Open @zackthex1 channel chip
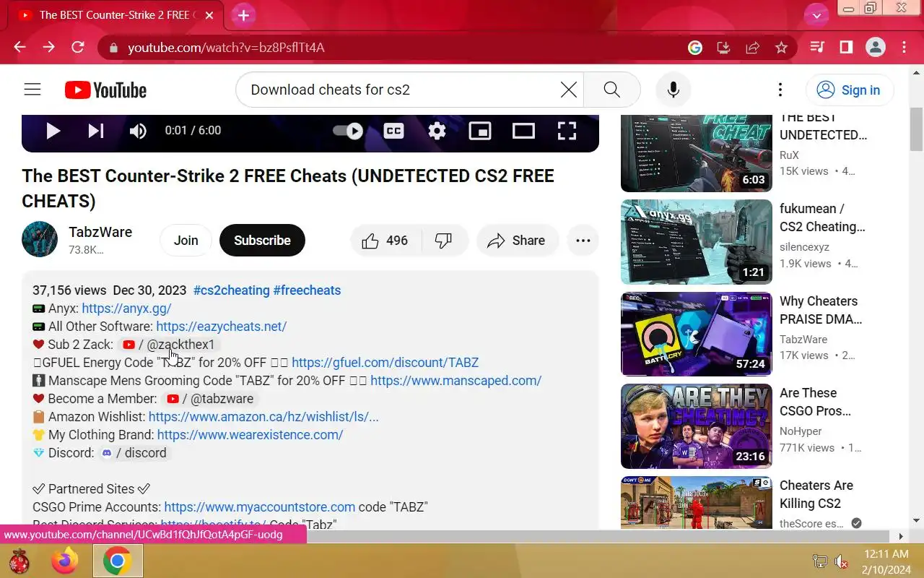The width and height of the screenshot is (924, 578). (x=169, y=345)
